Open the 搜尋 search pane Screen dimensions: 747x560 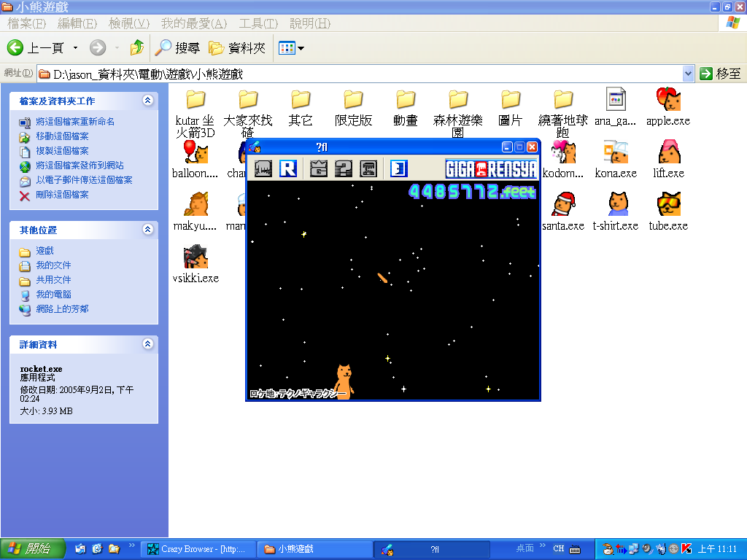pos(178,47)
